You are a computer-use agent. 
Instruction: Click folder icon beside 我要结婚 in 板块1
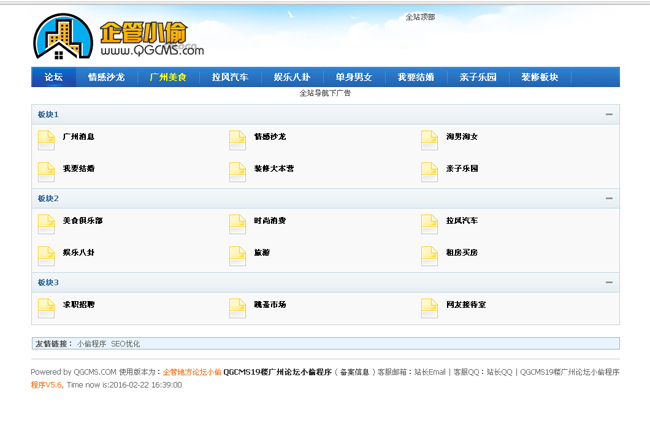(x=46, y=172)
